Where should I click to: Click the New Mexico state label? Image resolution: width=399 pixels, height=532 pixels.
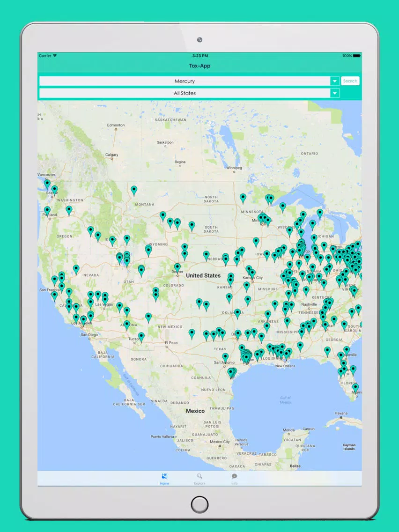click(170, 327)
